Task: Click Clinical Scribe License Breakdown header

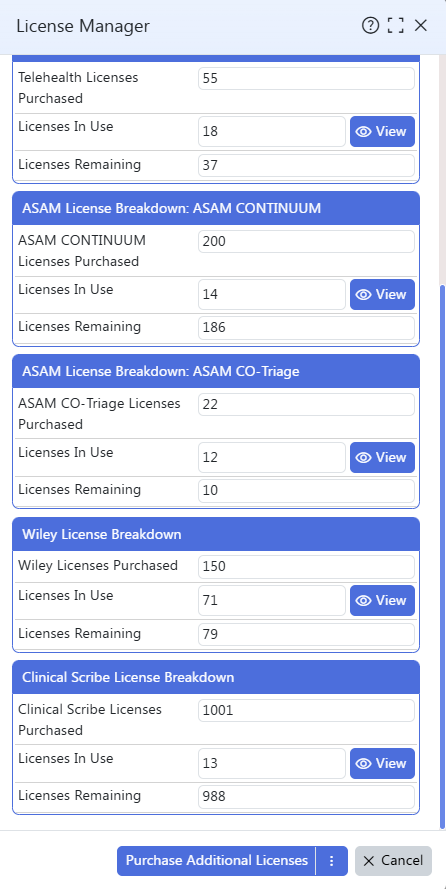Action: tap(216, 678)
